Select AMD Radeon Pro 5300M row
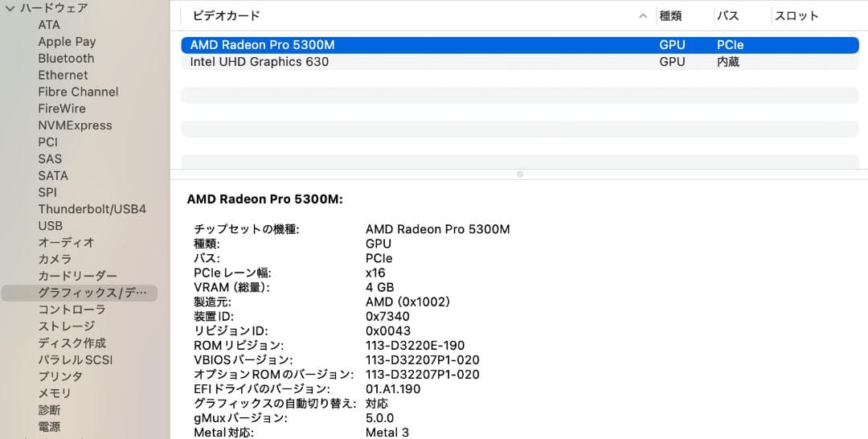Image resolution: width=868 pixels, height=439 pixels. pyautogui.click(x=520, y=45)
